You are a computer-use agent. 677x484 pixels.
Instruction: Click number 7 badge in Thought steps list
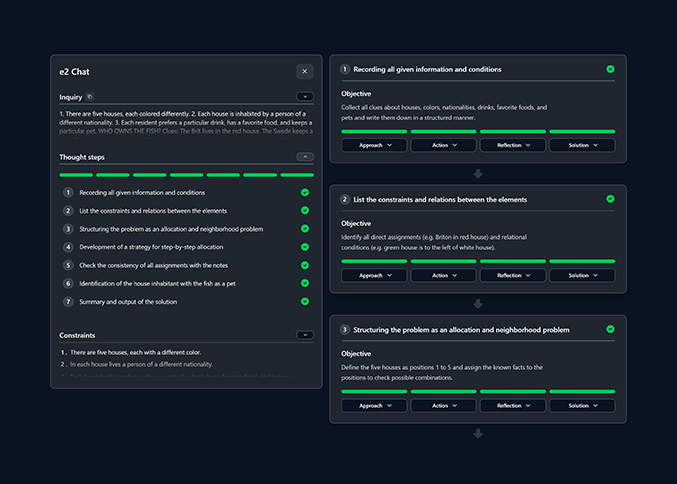68,301
